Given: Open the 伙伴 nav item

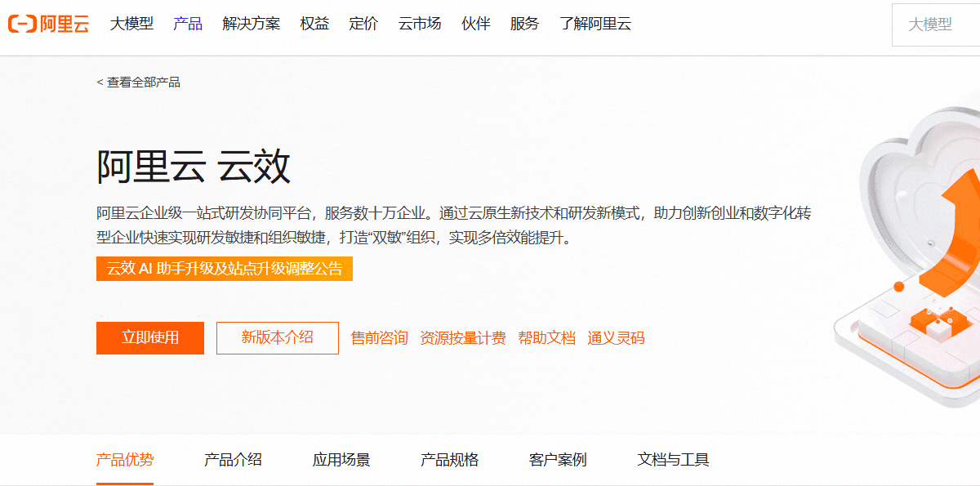Looking at the screenshot, I should click(x=476, y=24).
